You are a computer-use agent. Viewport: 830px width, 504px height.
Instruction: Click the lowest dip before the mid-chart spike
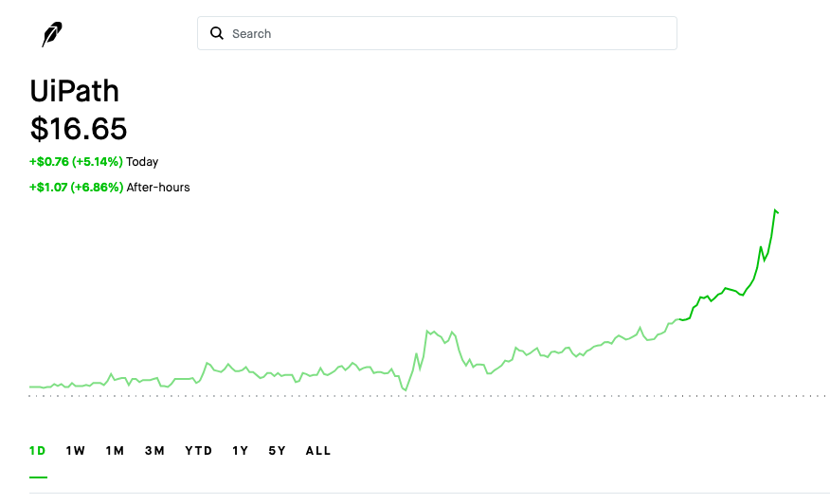coord(405,389)
